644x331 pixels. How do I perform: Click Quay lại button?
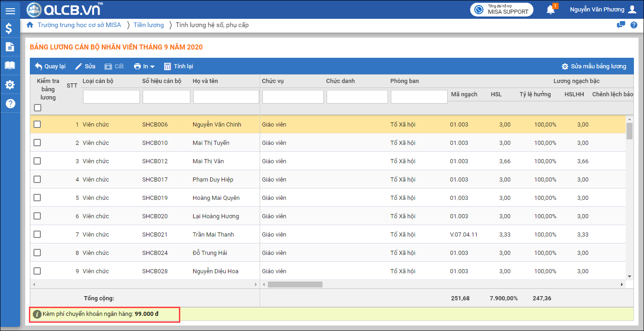pos(50,66)
